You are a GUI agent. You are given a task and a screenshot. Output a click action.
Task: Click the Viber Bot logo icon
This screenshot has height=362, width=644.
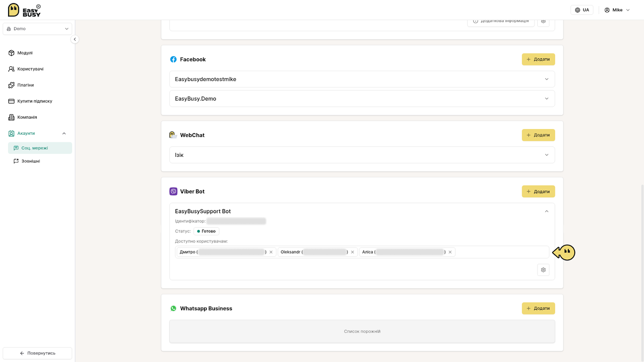(x=173, y=191)
